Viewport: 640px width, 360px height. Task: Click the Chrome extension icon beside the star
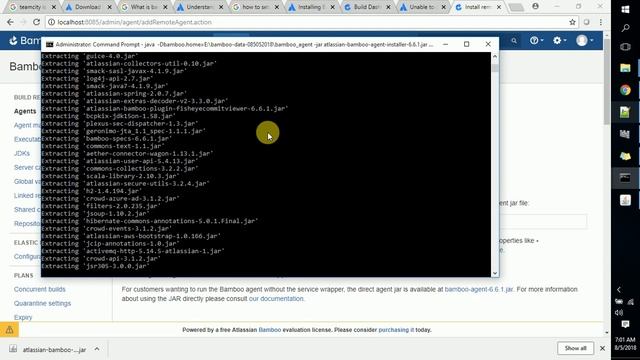[587, 22]
